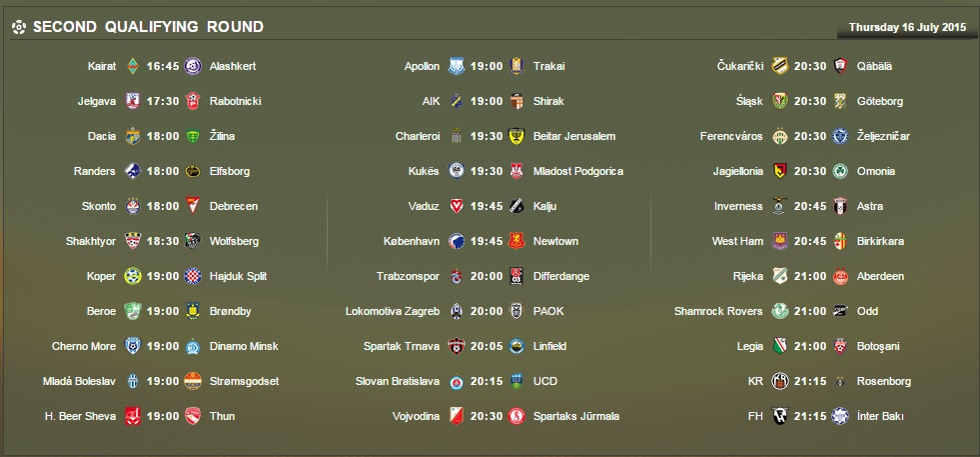Select the Ferencváros club badge
The image size is (980, 457).
tap(779, 136)
